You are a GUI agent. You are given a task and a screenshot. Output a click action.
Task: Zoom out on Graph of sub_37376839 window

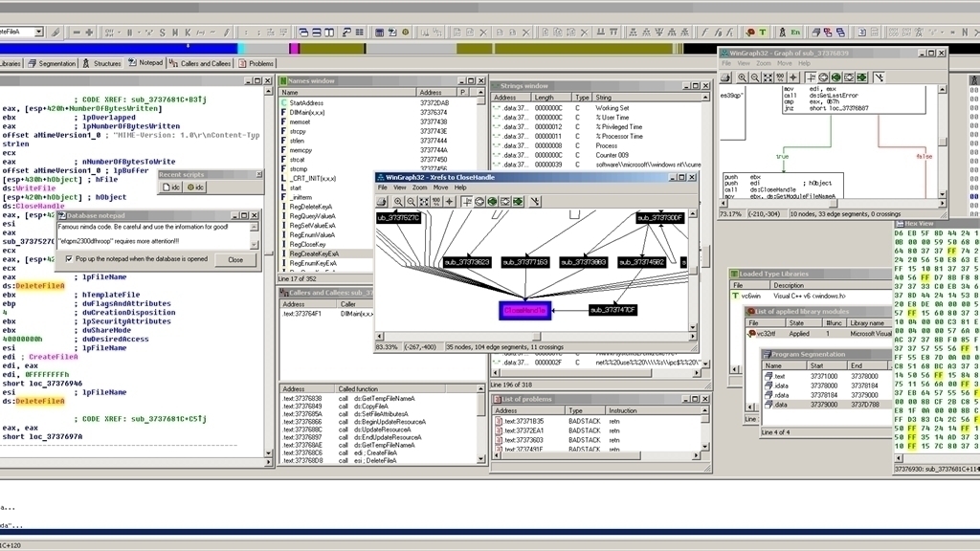[754, 77]
